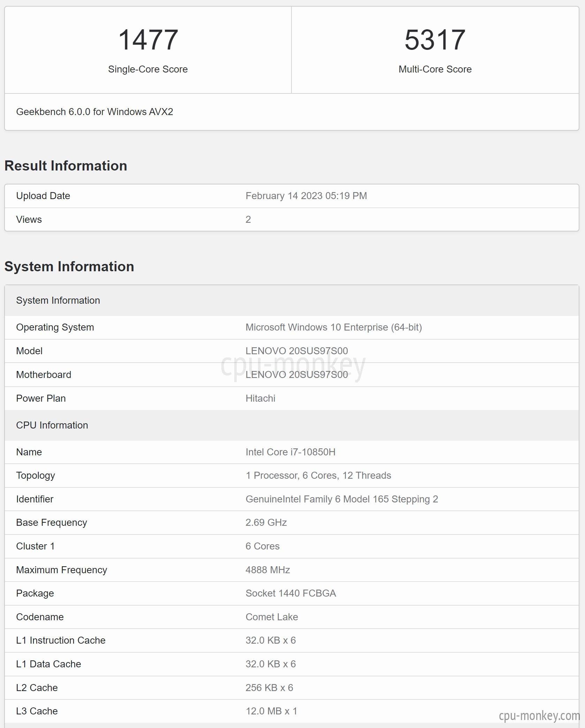Select the February 14 2023 05:19 PM value
585x728 pixels.
coord(306,196)
